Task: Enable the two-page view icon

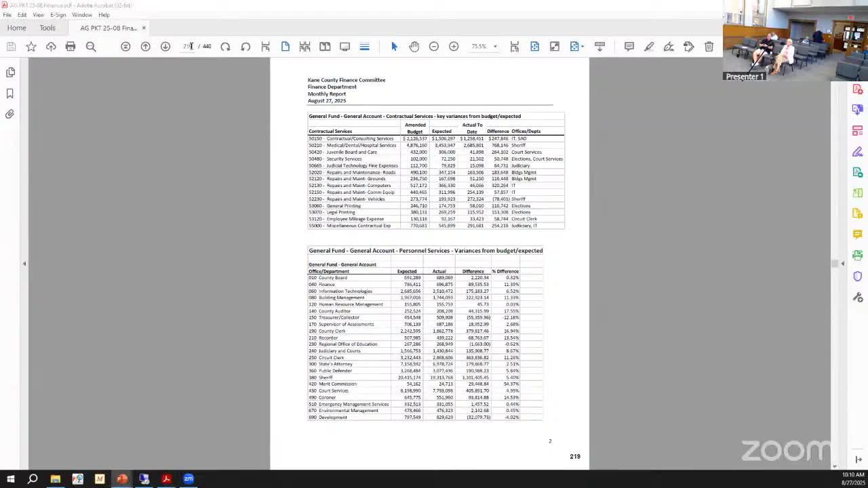Action: [x=325, y=46]
